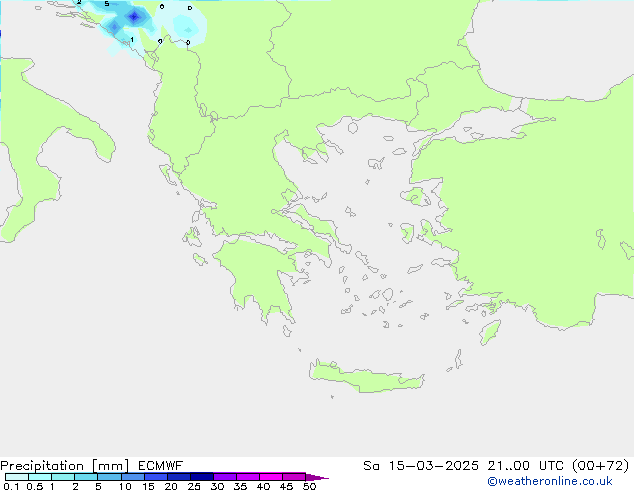The width and height of the screenshot is (634, 490).
Task: Select the 25–30 mm legend swatch
Action: pyautogui.click(x=202, y=477)
